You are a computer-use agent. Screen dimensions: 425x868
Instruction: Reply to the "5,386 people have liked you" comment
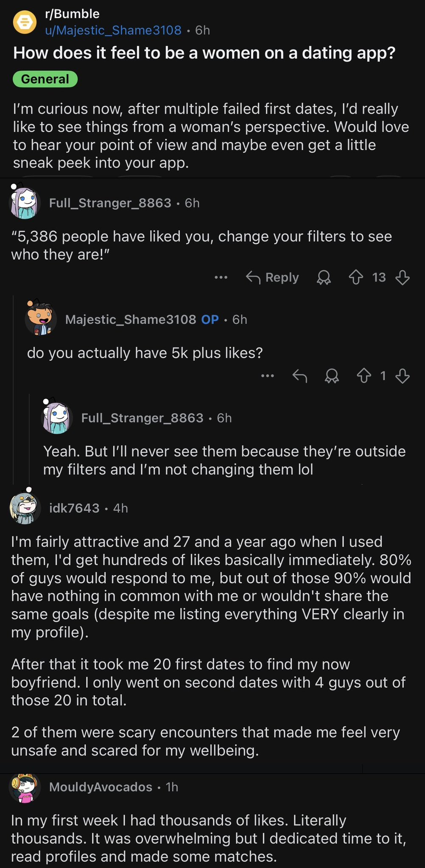pos(272,278)
